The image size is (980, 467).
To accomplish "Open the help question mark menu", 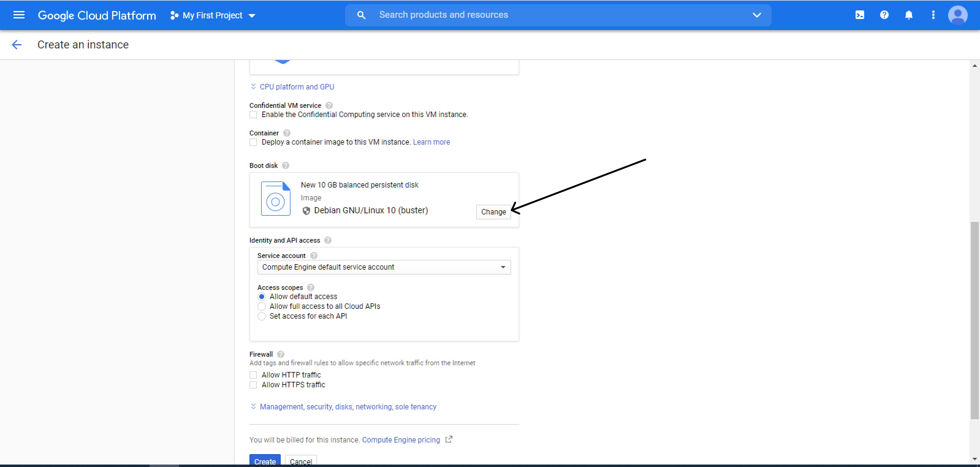I will [x=884, y=15].
